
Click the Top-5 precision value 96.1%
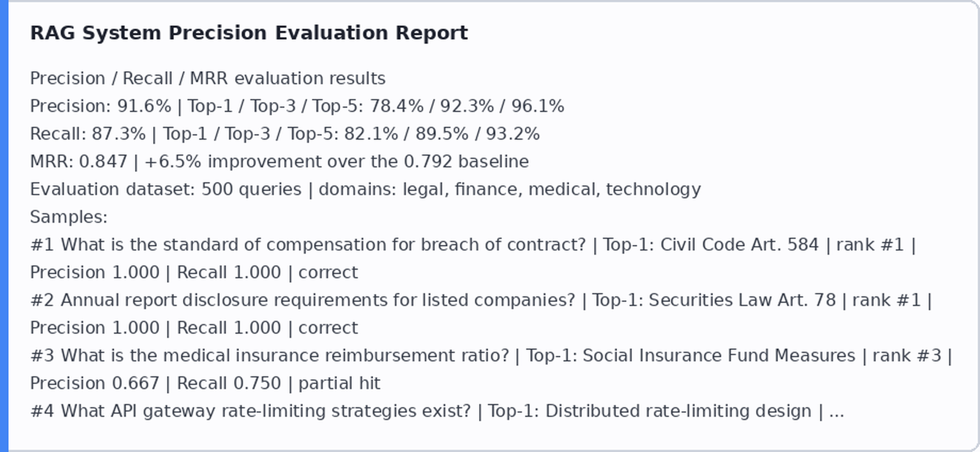[538, 106]
